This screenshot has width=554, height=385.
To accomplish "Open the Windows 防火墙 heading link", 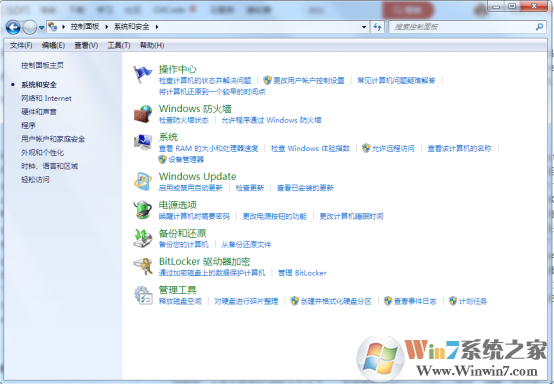I will point(195,109).
